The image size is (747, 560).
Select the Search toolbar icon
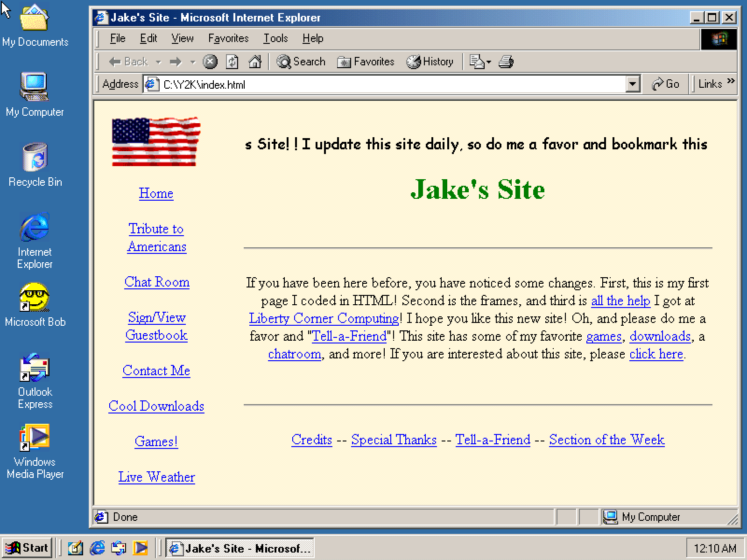point(301,62)
